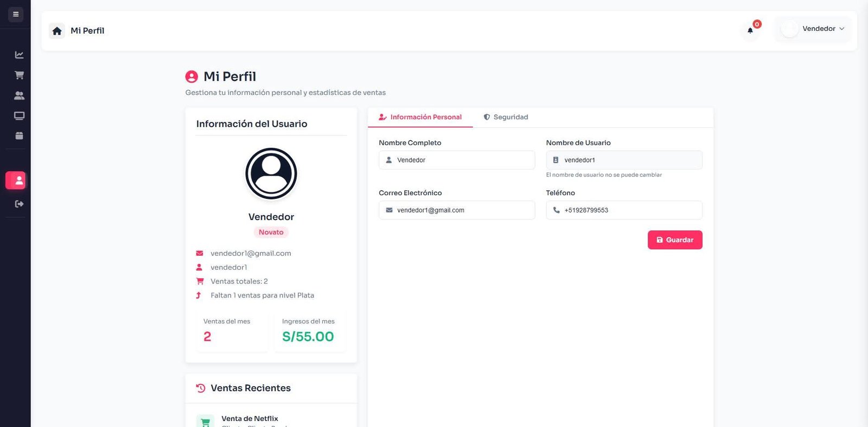This screenshot has height=427, width=868.
Task: Open the shopping cart sales icon
Action: (x=19, y=75)
